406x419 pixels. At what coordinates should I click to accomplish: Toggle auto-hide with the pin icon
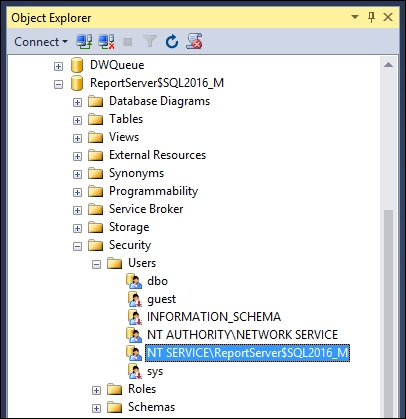(371, 17)
